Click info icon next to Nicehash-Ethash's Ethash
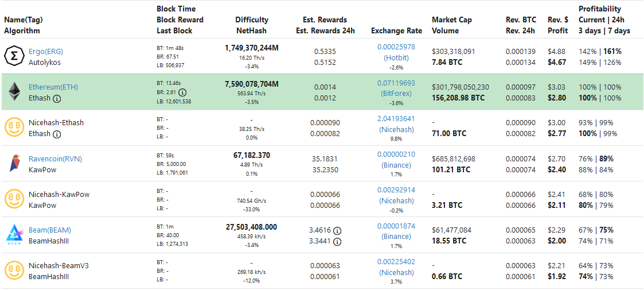Screen dimensions: 644x290 coord(57,134)
